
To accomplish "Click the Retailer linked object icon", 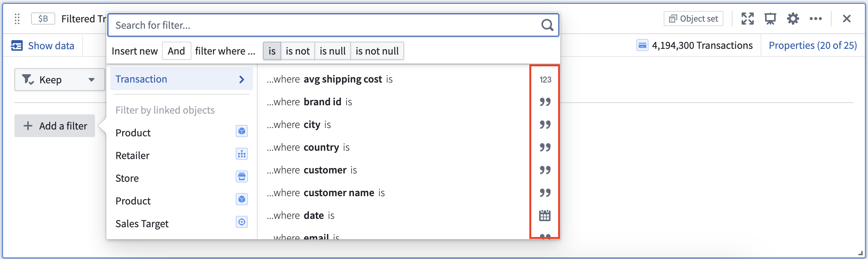I will point(242,154).
